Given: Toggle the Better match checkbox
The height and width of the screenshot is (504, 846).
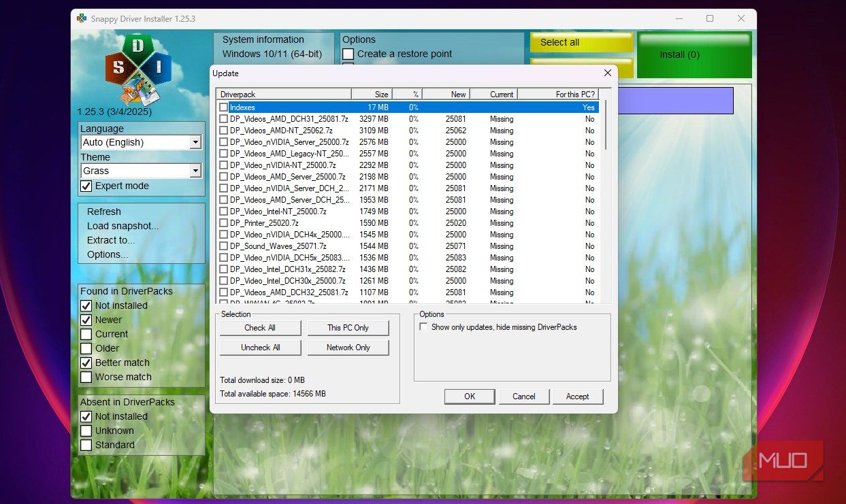Looking at the screenshot, I should 86,363.
